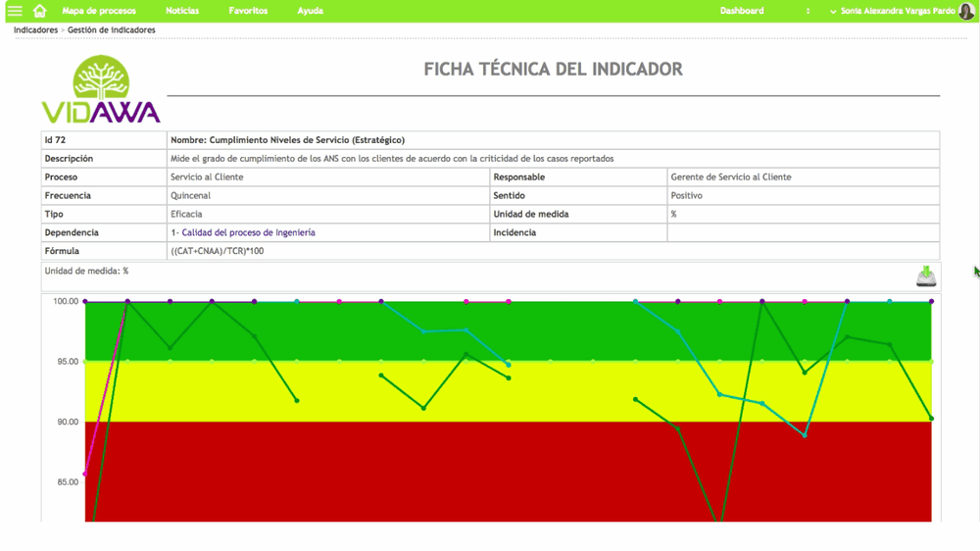
Task: Open Mapa de procesos menu
Action: tap(99, 11)
